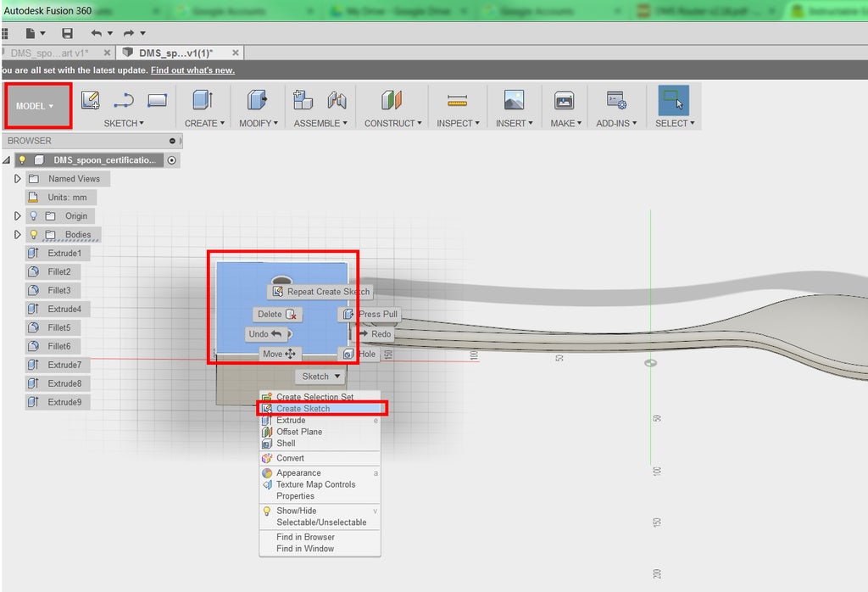Click the Extrude9 feature icon
The width and height of the screenshot is (868, 592).
click(33, 402)
